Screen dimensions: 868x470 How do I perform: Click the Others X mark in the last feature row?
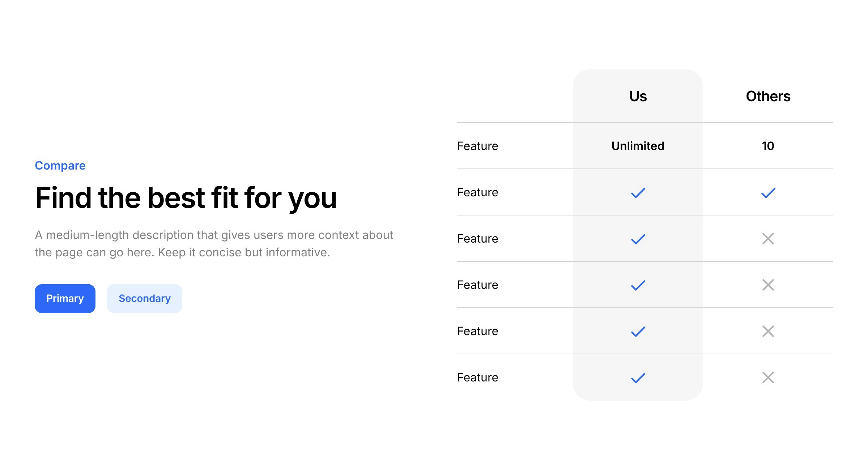[x=768, y=377]
